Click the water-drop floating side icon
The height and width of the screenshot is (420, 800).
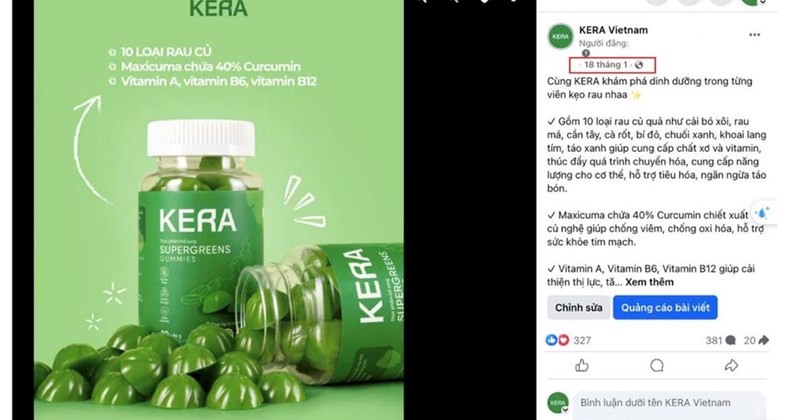click(x=764, y=212)
